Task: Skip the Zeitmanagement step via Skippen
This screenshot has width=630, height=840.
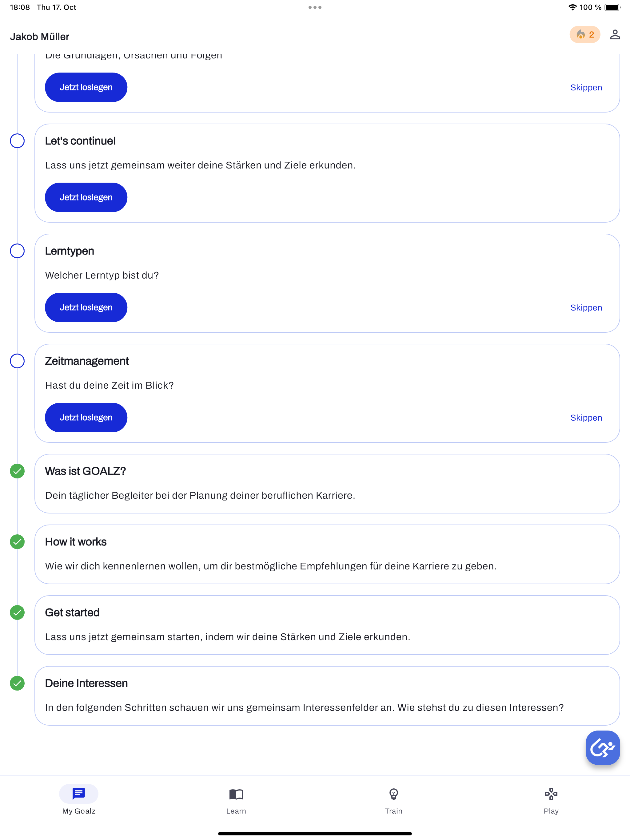Action: 586,418
